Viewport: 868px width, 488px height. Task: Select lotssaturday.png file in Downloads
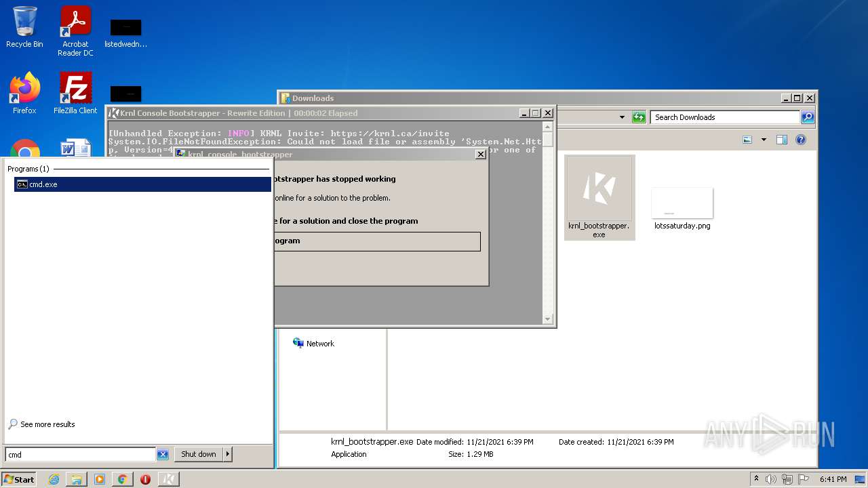[682, 209]
